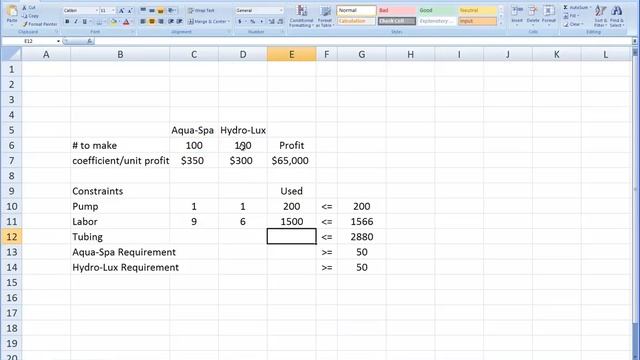Apply the red Font Color
This screenshot has width=640, height=360.
tap(126, 22)
